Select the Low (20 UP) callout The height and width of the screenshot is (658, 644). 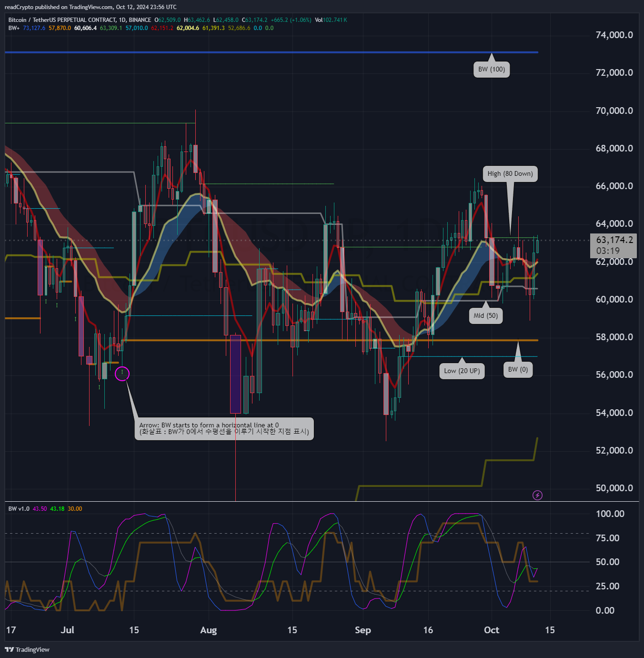tap(462, 371)
